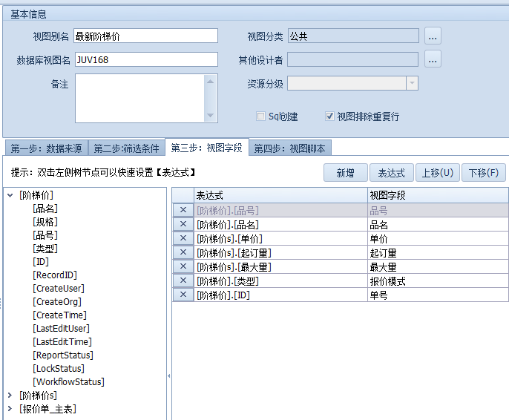Open 其他设计者 browse ellipsis button
The width and height of the screenshot is (509, 420).
[x=433, y=59]
